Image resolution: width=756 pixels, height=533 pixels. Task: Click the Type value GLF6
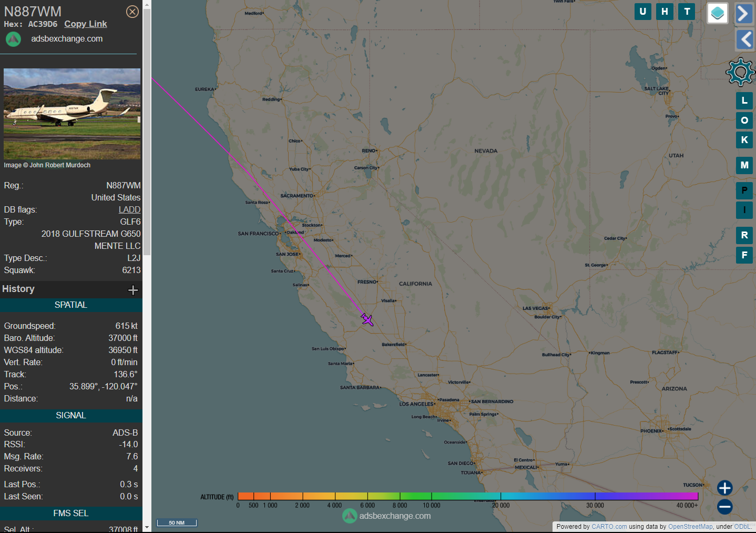[x=130, y=222]
